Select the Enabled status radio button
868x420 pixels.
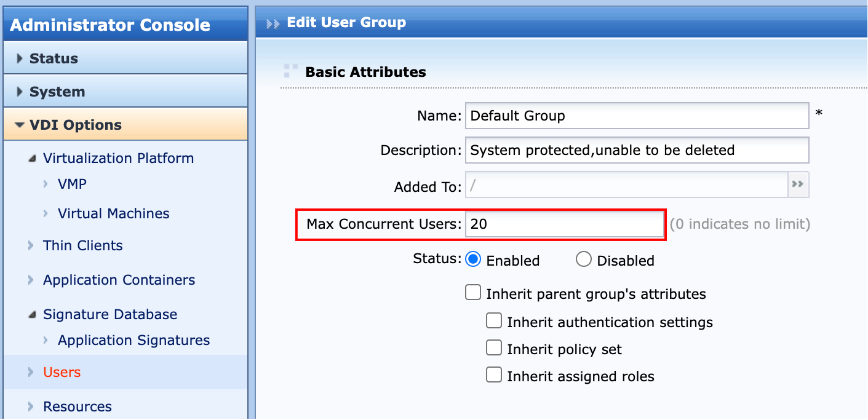(473, 260)
